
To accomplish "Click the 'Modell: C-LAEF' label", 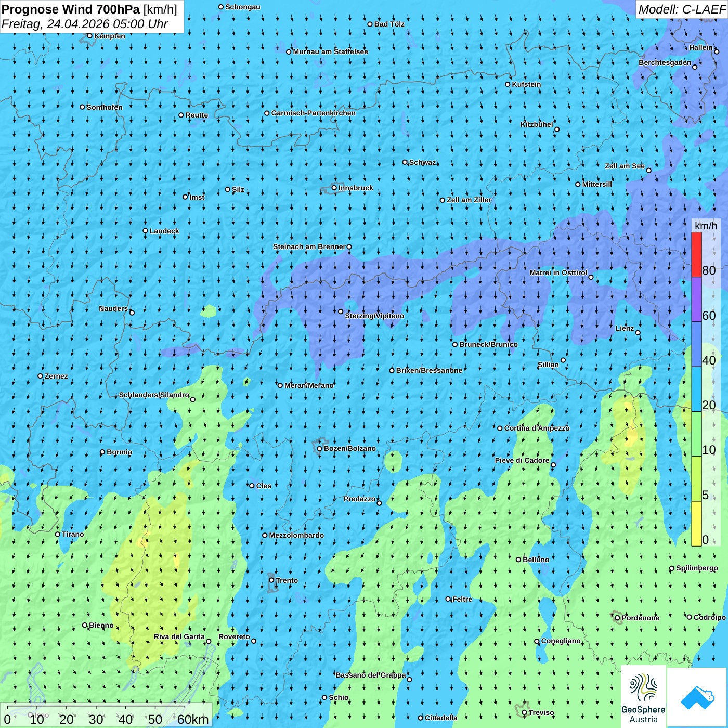I will (681, 9).
